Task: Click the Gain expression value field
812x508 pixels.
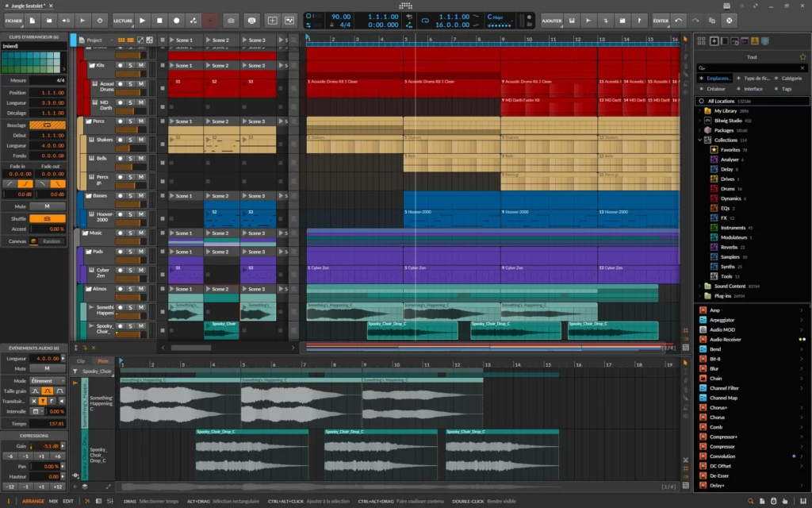Action: (x=44, y=446)
